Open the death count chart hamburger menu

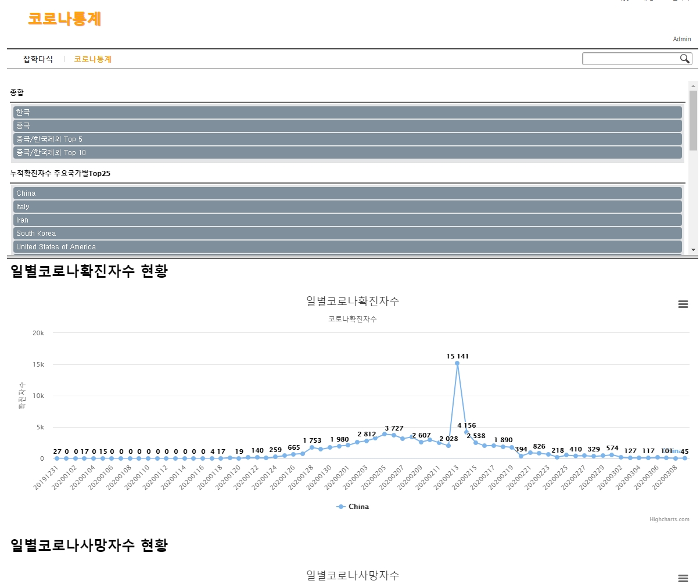tap(683, 578)
